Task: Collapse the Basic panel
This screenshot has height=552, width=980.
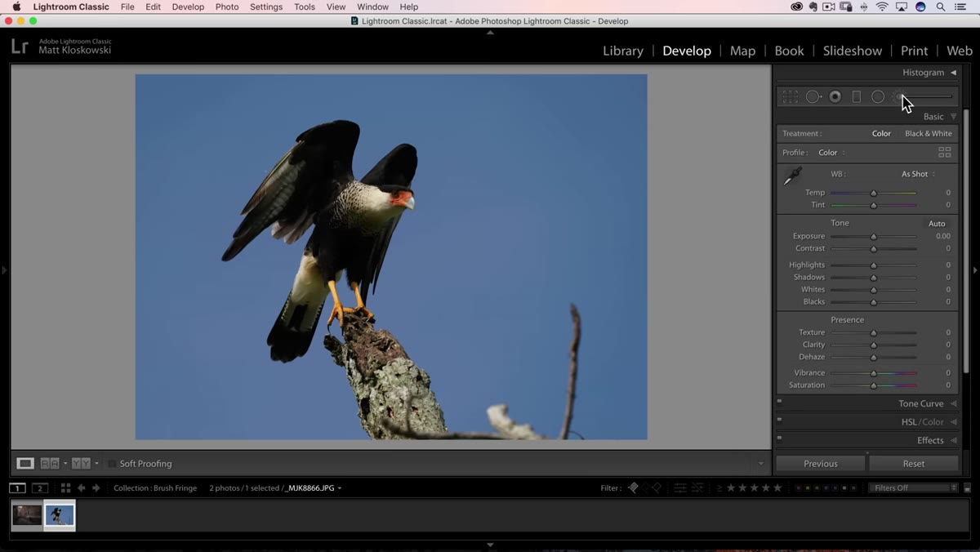Action: [953, 117]
